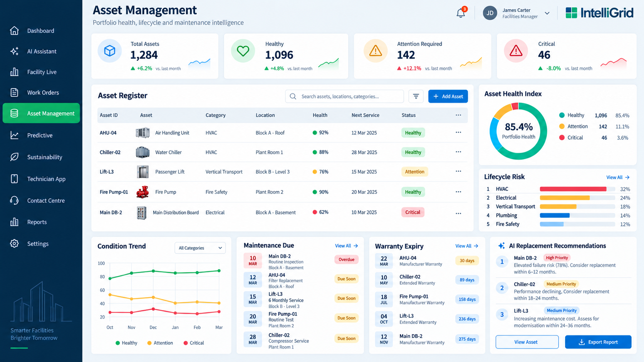Click the Facility Live chart icon
The height and width of the screenshot is (362, 644).
pyautogui.click(x=14, y=72)
